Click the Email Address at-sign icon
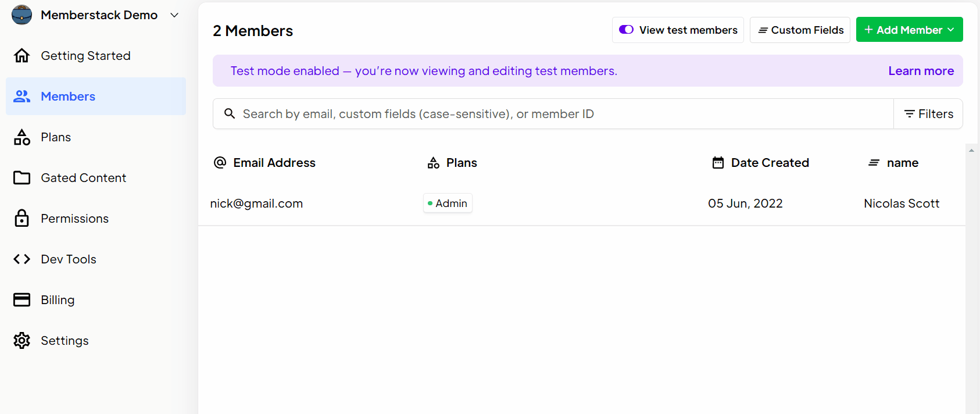The height and width of the screenshot is (414, 980). point(220,163)
